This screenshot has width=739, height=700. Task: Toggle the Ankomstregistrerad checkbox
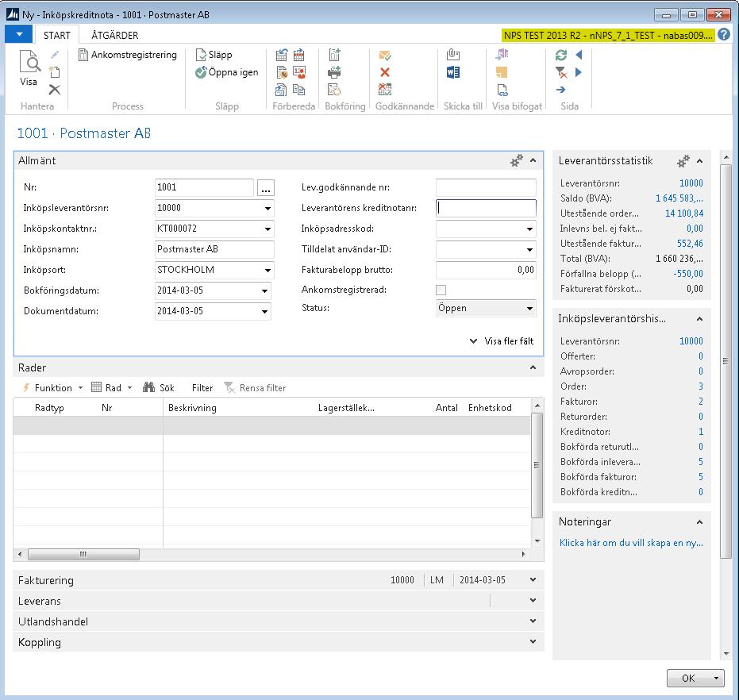(x=441, y=290)
